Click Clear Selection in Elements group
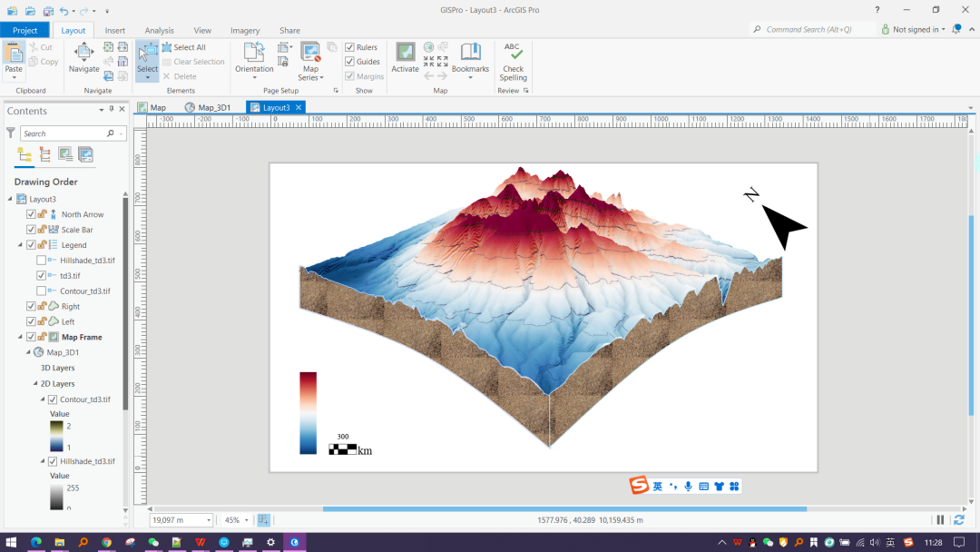Image resolution: width=980 pixels, height=552 pixels. point(193,61)
